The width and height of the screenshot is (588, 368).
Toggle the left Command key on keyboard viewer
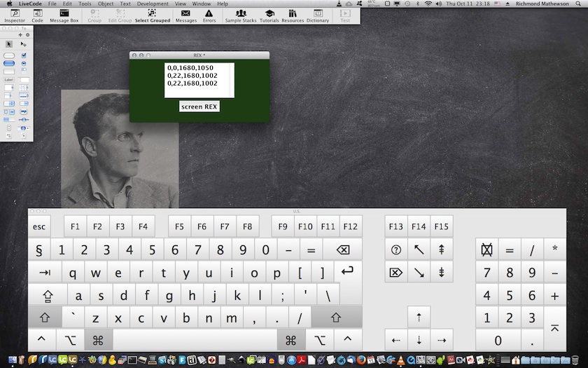98,341
